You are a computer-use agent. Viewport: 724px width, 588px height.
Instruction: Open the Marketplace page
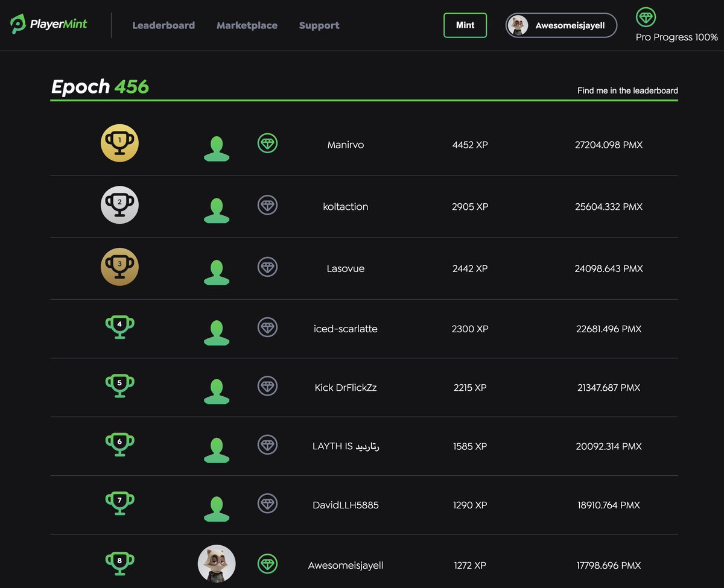(x=247, y=25)
